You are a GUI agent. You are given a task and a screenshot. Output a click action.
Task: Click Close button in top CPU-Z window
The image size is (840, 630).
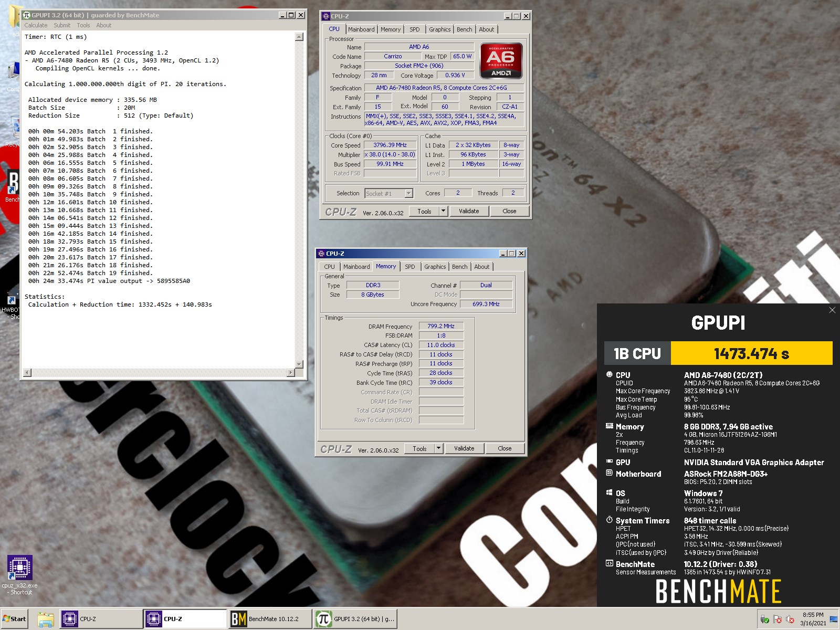tap(509, 211)
